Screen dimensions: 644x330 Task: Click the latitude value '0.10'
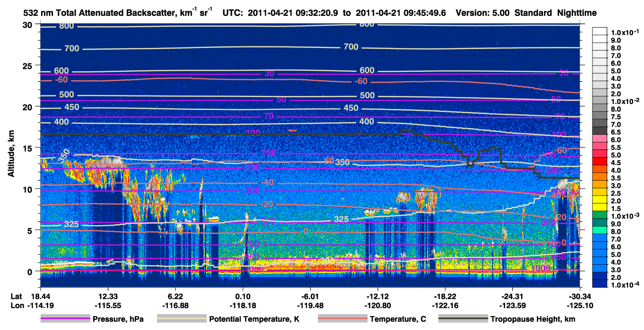(242, 296)
